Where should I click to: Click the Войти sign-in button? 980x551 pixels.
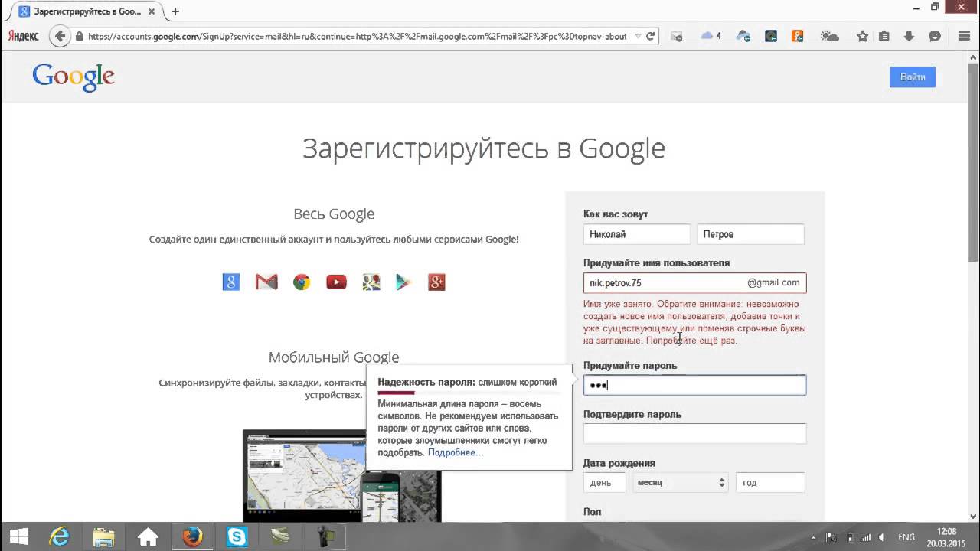point(913,77)
